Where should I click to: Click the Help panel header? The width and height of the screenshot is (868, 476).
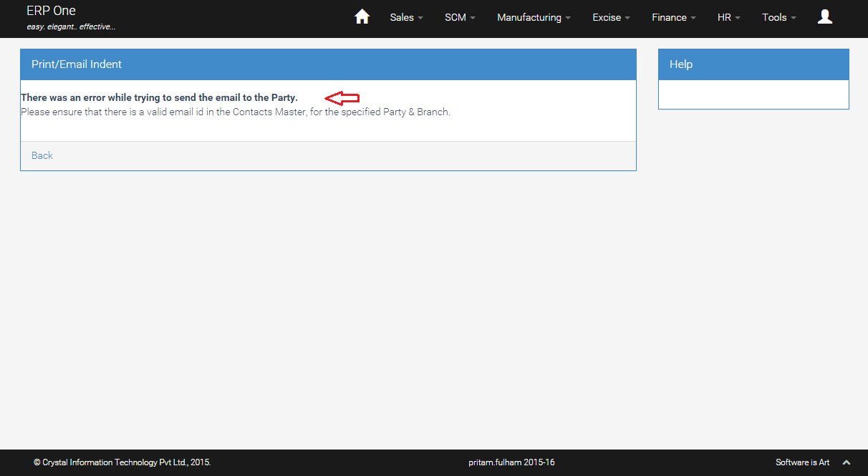[x=681, y=64]
